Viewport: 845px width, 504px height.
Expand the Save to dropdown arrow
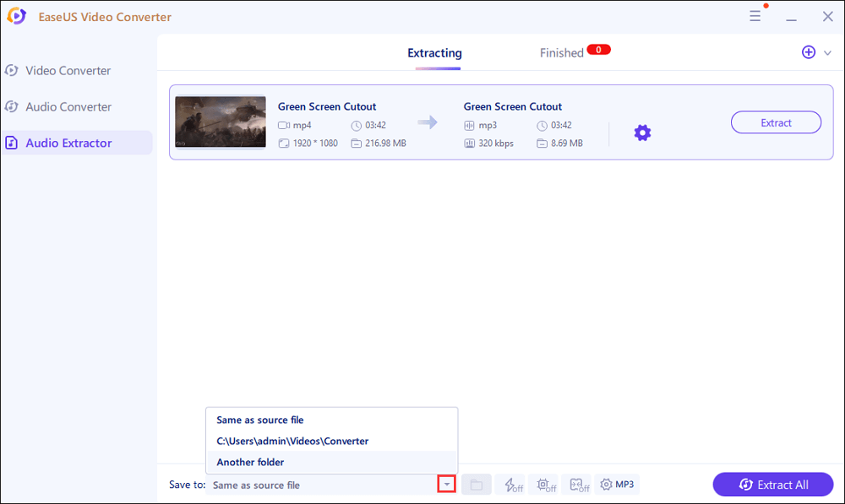(447, 485)
